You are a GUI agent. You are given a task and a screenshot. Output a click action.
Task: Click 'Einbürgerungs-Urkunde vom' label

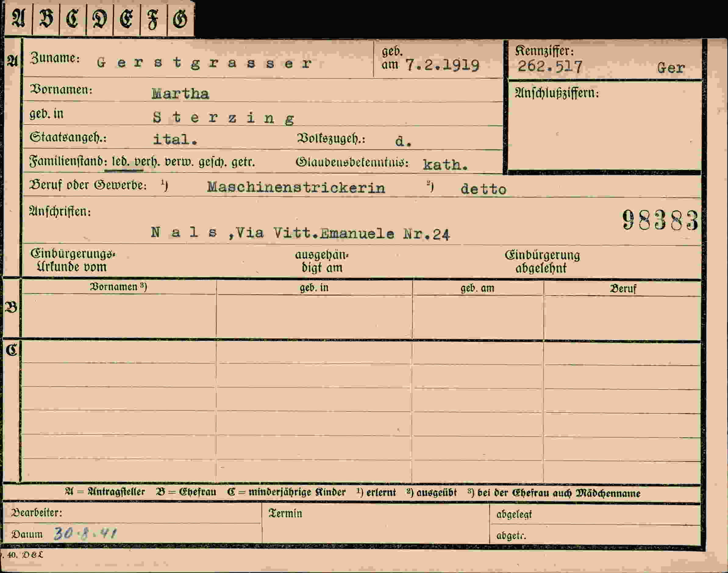pos(73,260)
